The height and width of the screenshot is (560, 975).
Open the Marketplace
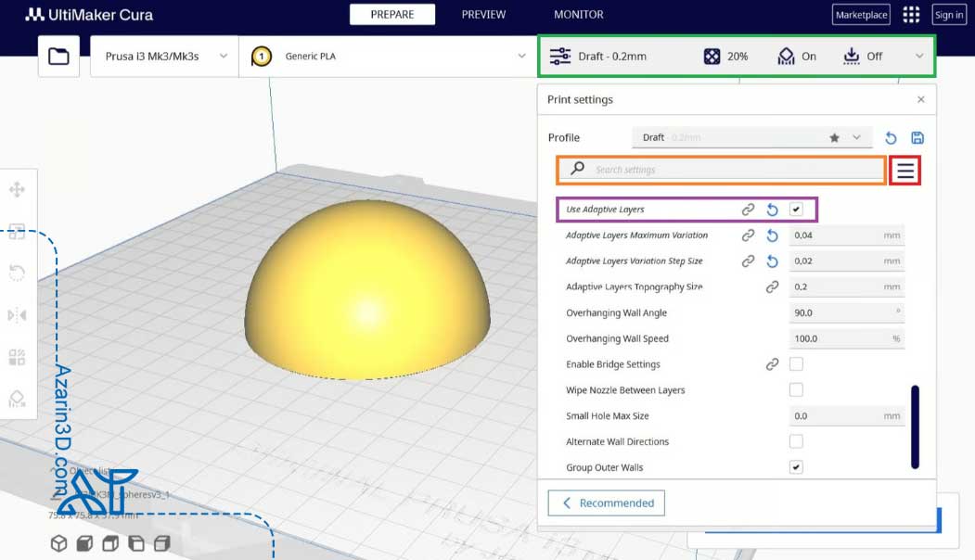(x=861, y=15)
